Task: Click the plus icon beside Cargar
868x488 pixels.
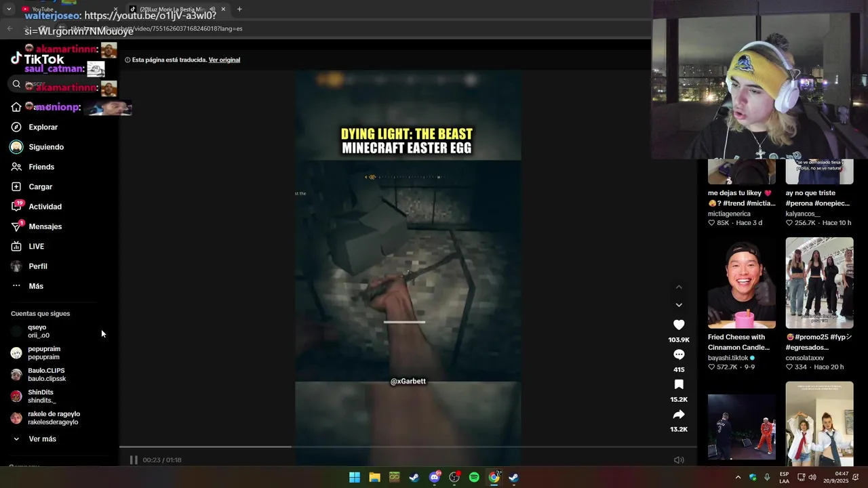Action: (16, 186)
